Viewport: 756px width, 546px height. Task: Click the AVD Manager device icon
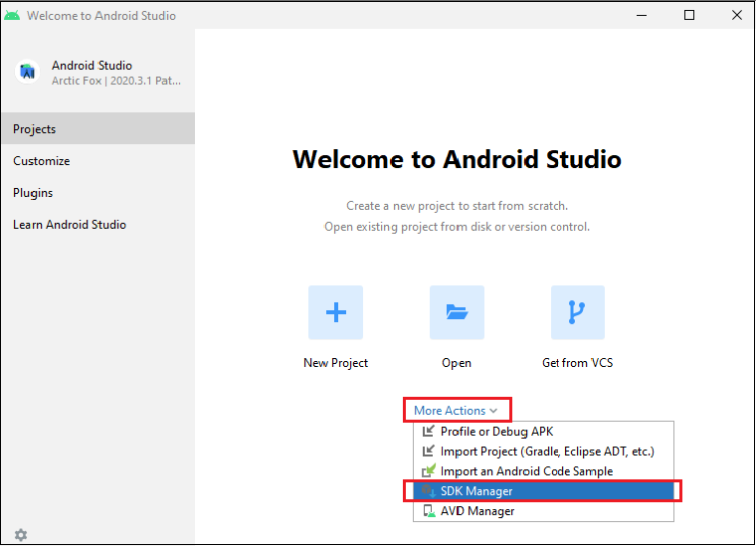click(428, 511)
